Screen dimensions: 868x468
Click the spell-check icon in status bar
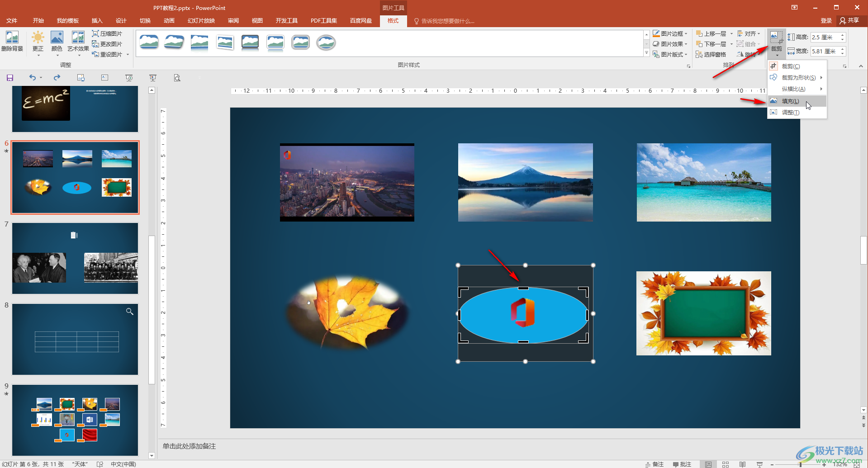point(100,464)
